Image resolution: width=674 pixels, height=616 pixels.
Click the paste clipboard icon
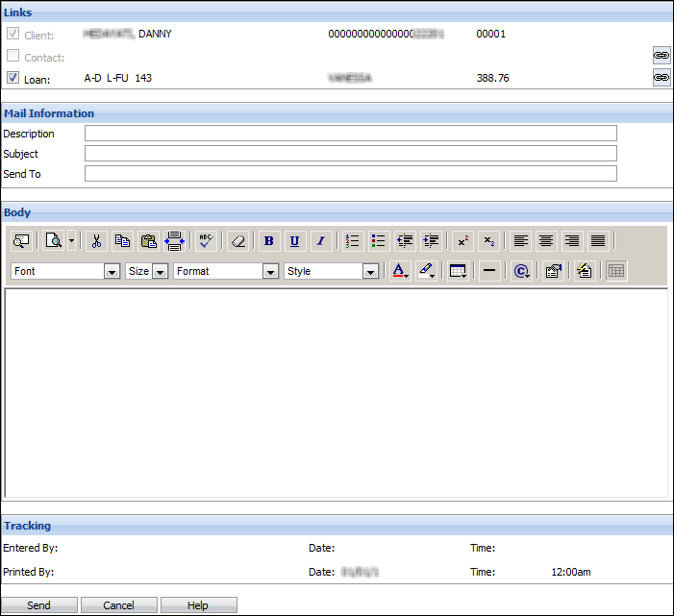coord(149,241)
